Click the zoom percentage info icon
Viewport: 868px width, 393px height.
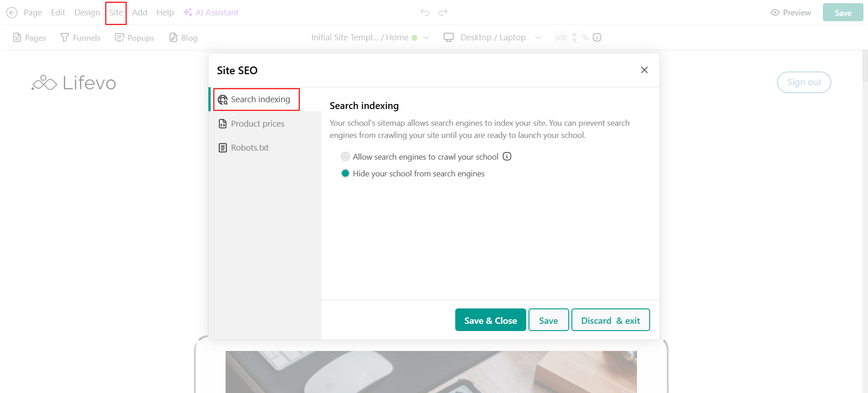click(597, 38)
